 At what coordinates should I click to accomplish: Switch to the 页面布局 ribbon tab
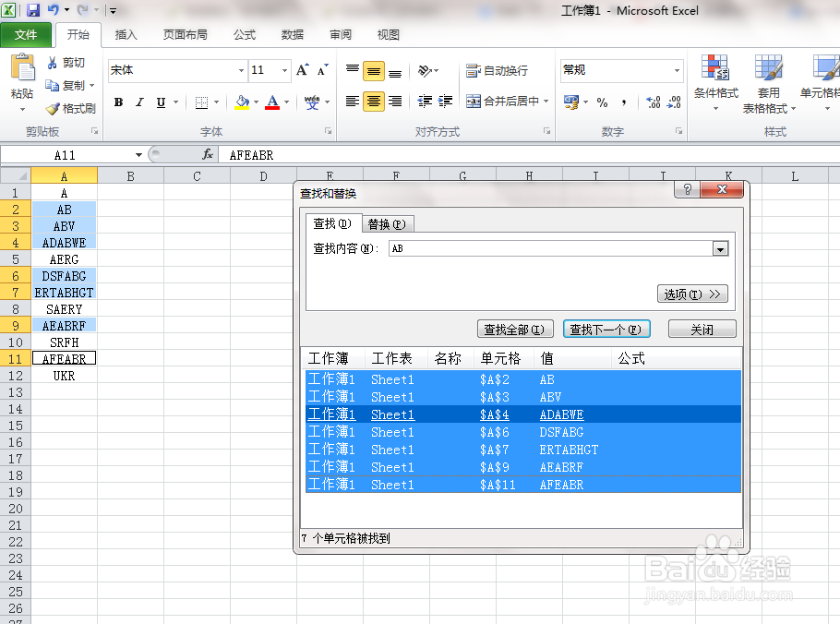(x=186, y=35)
